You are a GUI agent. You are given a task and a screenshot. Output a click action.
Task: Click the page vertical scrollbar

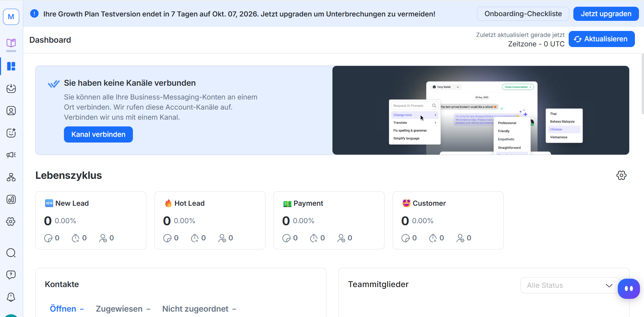click(642, 84)
